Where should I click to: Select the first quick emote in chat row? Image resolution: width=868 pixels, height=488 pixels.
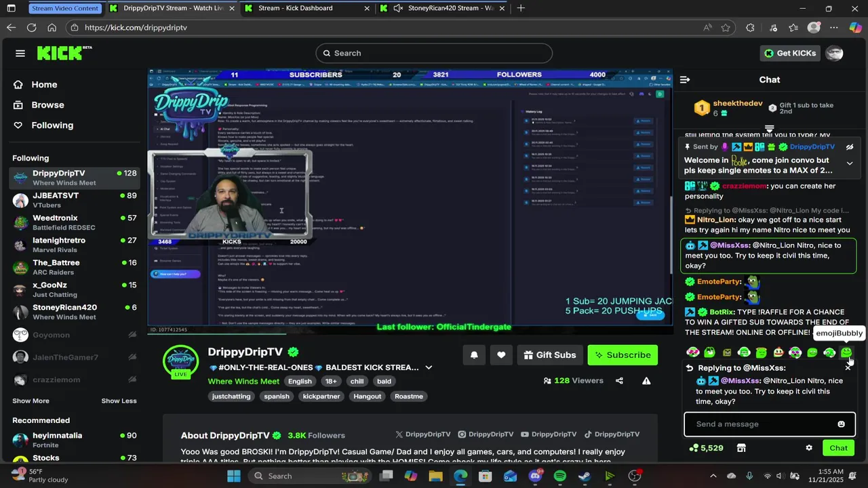click(x=692, y=352)
